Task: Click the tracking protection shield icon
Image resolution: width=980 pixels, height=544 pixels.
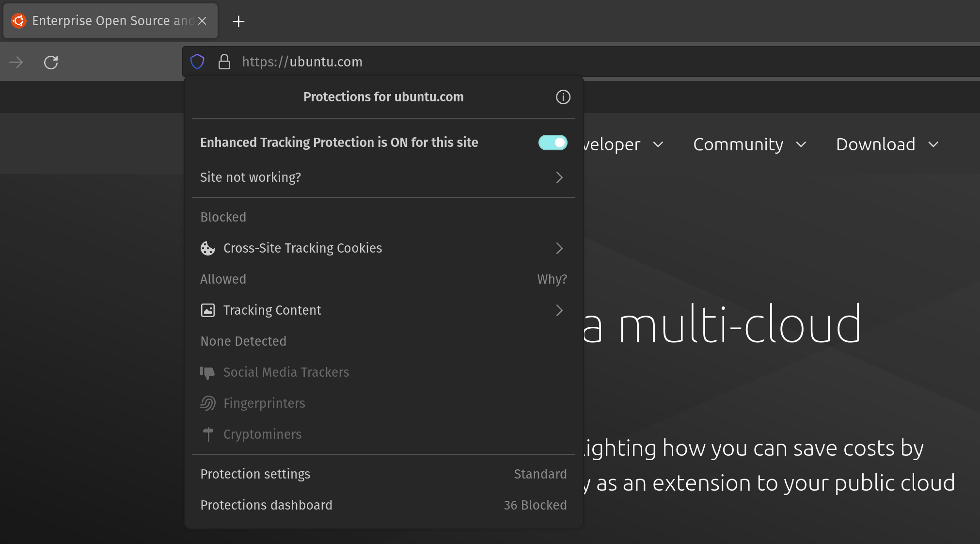Action: (x=197, y=62)
